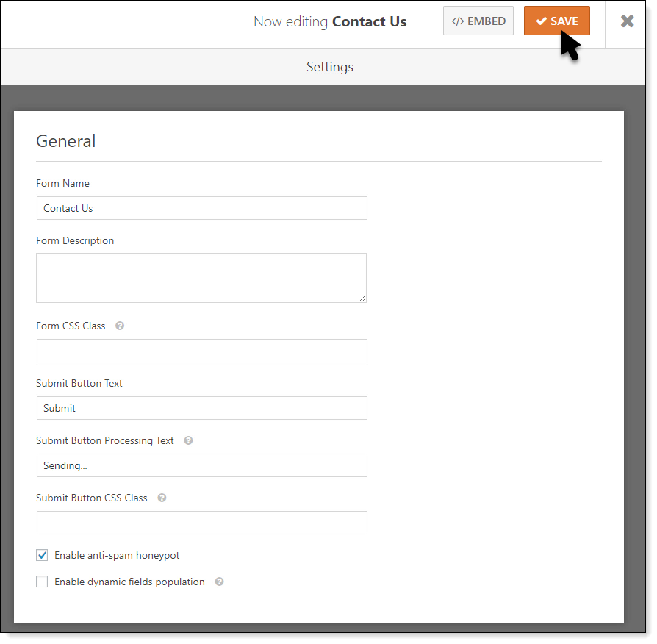Disable the anti-spam honeypot checkbox
The image size is (657, 644).
42,555
